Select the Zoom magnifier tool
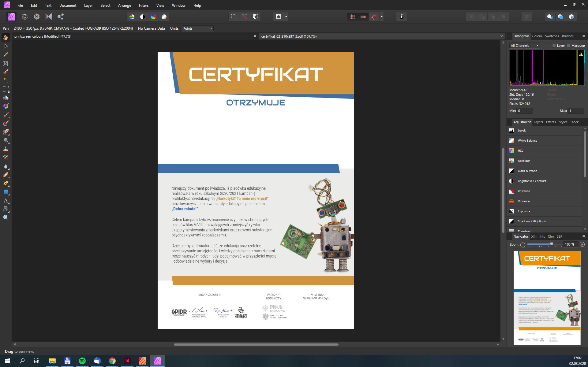Screen dimensions: 588x367 (x=6, y=218)
